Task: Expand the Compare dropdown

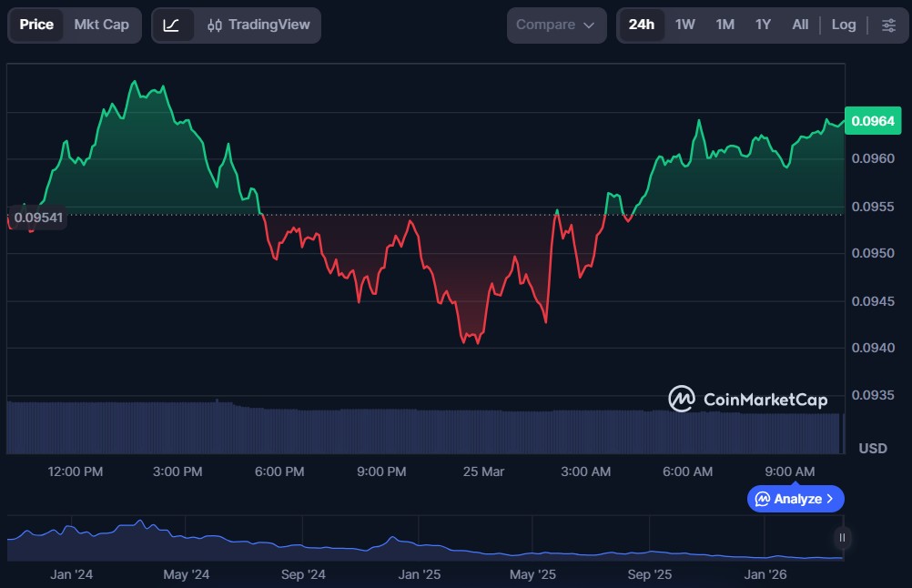Action: 555,25
